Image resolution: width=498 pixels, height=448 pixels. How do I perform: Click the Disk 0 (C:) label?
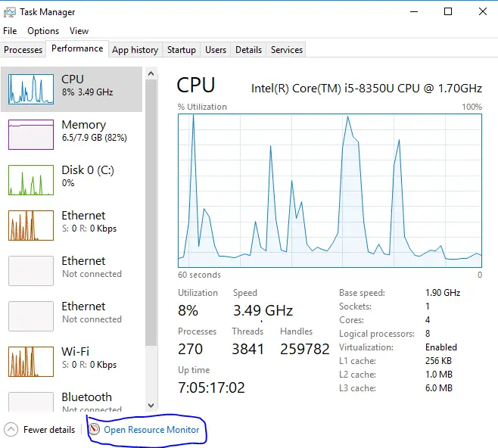[x=88, y=170]
